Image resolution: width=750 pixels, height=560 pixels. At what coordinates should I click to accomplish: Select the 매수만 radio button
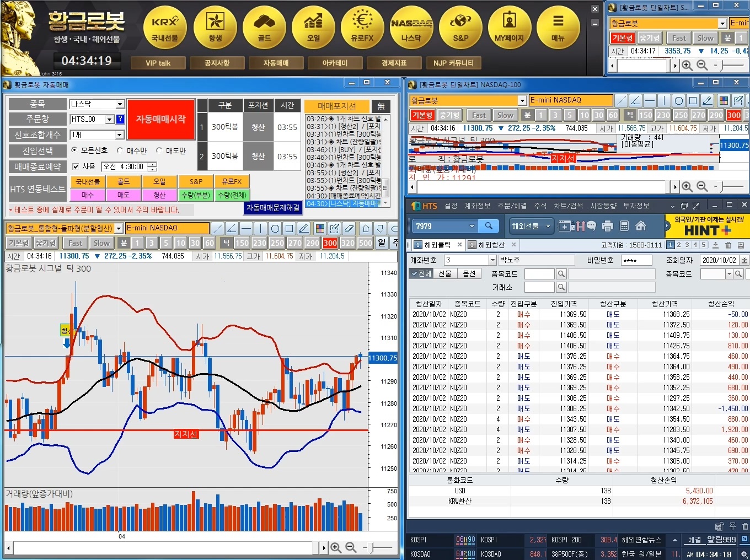click(x=120, y=150)
